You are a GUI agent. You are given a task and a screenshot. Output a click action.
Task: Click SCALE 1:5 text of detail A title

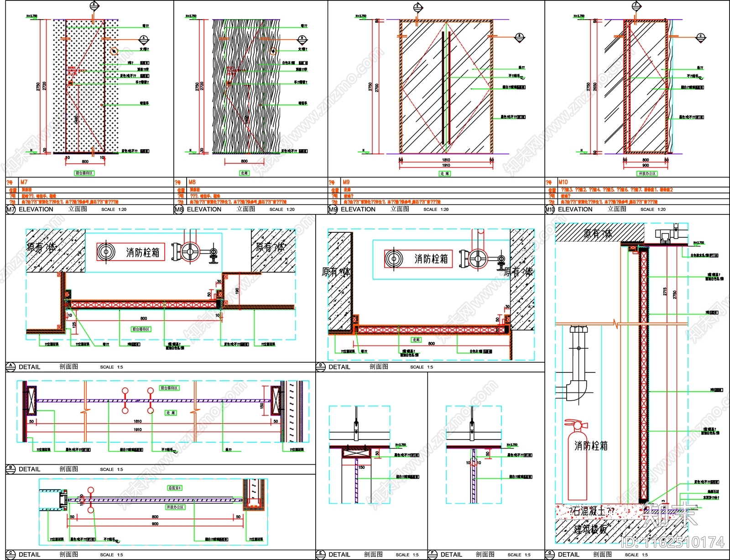tap(111, 367)
